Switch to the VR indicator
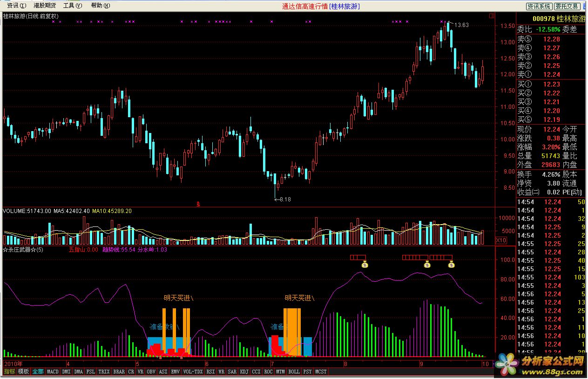The height and width of the screenshot is (379, 588). [x=141, y=372]
